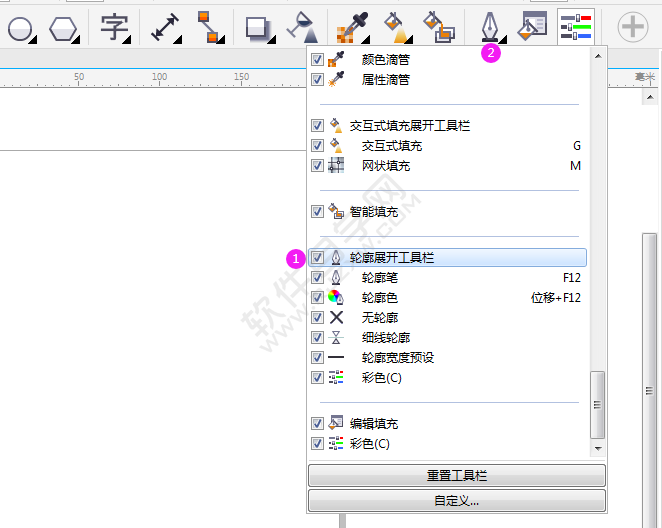Select the Interactive Fill tool in toolbar

point(397,27)
